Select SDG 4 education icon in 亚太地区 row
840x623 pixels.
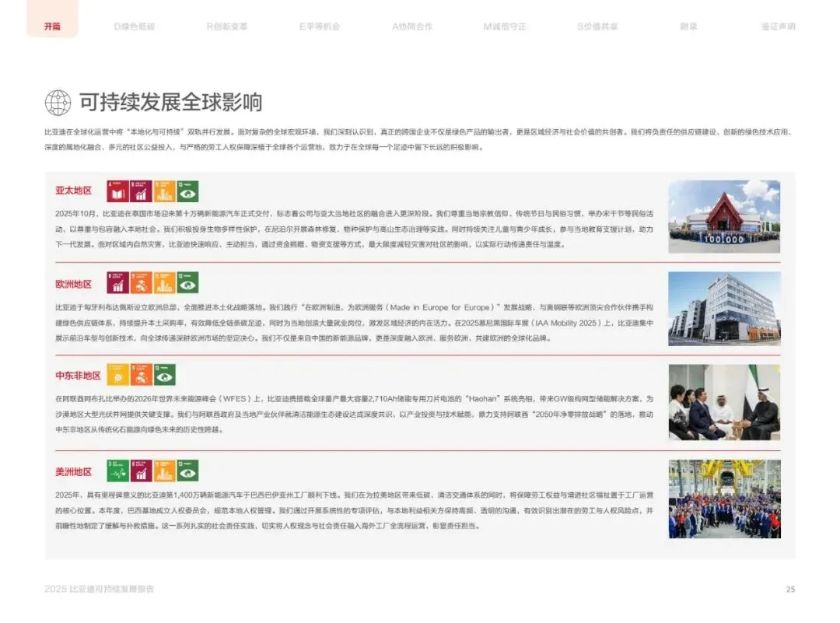pos(118,191)
